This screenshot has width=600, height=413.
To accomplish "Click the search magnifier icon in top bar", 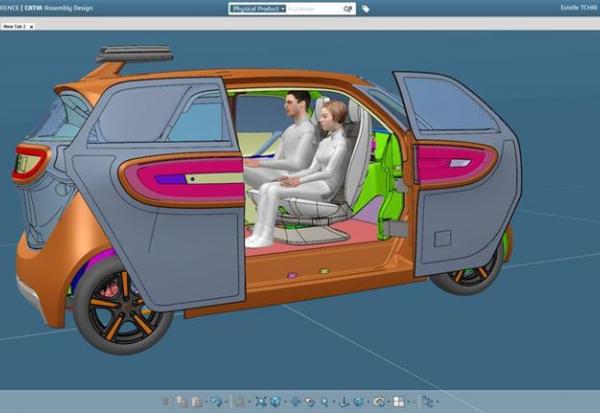I will pyautogui.click(x=346, y=8).
